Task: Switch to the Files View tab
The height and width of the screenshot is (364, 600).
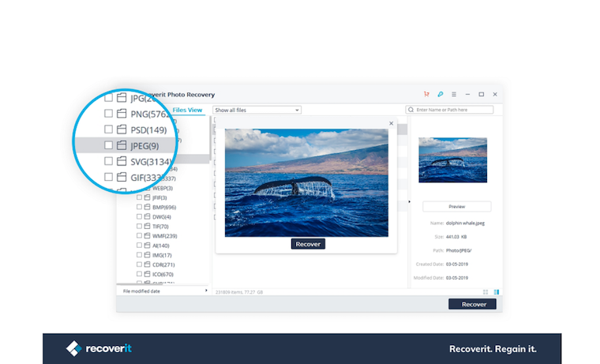Action: 187,110
